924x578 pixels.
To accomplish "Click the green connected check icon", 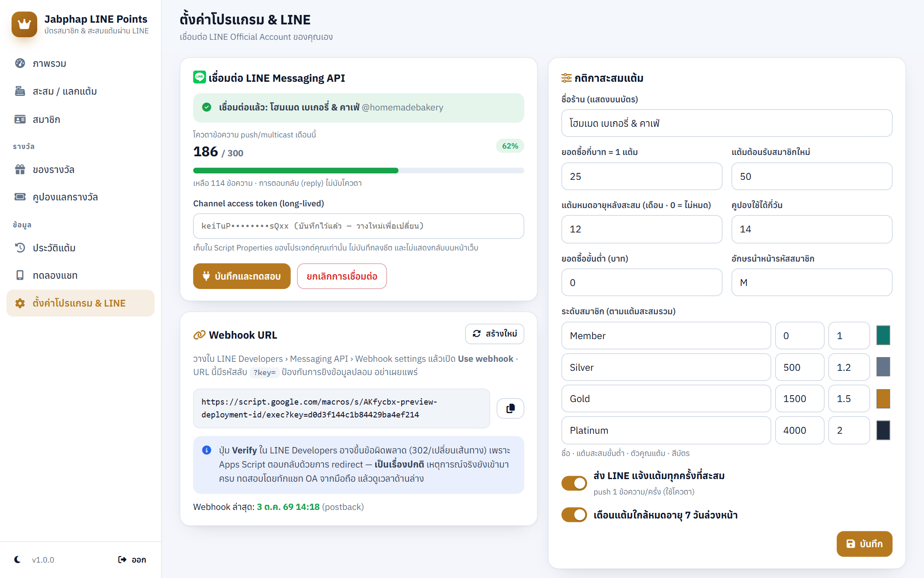I will pyautogui.click(x=207, y=107).
